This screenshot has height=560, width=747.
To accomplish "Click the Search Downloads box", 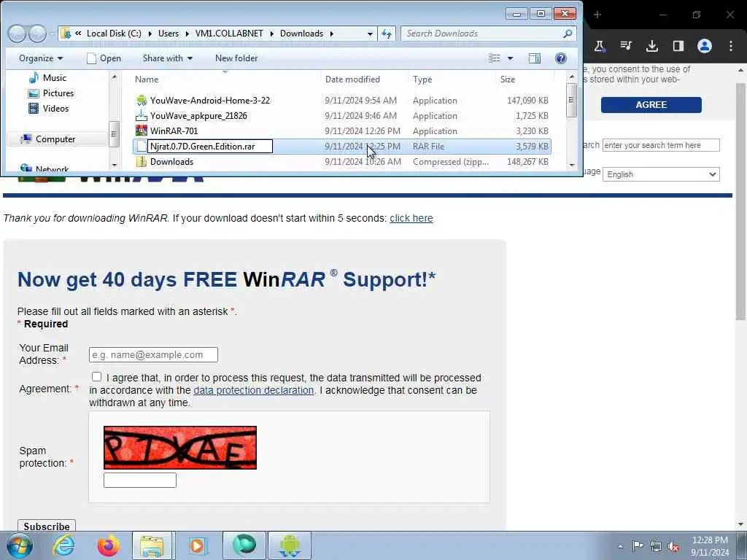I will pyautogui.click(x=481, y=34).
